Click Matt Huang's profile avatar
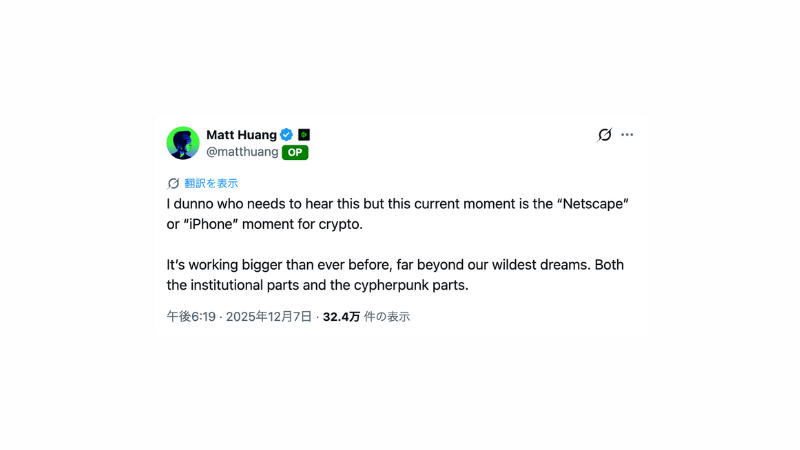 click(183, 143)
